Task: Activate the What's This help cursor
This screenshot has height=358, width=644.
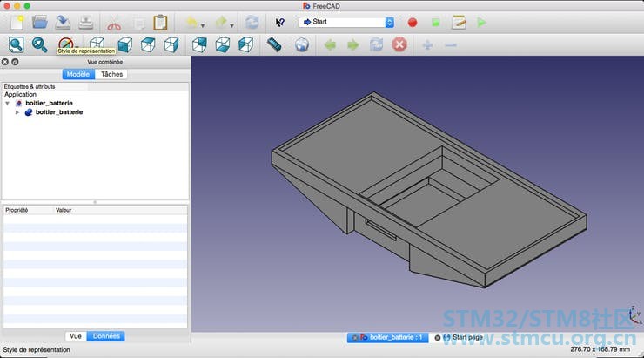Action: (x=279, y=22)
